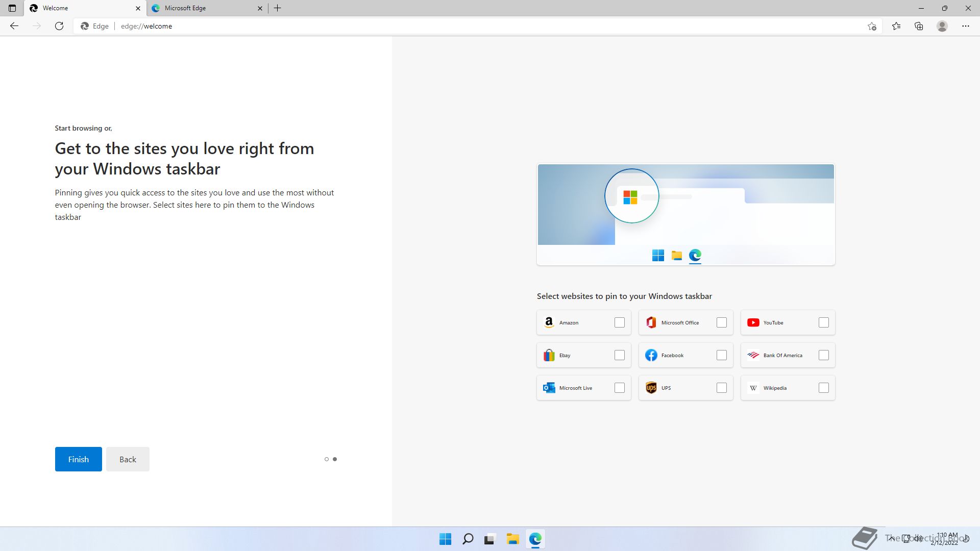Click the Edge icon on the taskbar
This screenshot has width=980, height=551.
coord(535,539)
